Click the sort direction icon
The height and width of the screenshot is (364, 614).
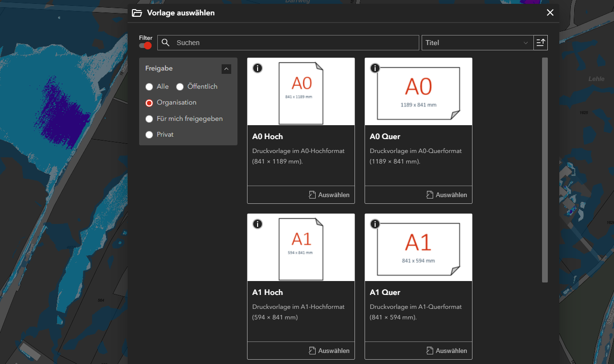tap(541, 43)
